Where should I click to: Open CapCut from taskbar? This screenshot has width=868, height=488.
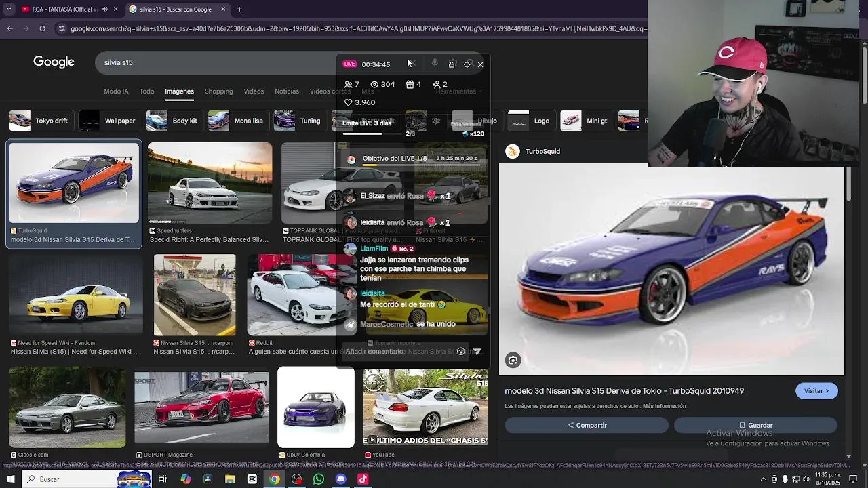[252, 479]
